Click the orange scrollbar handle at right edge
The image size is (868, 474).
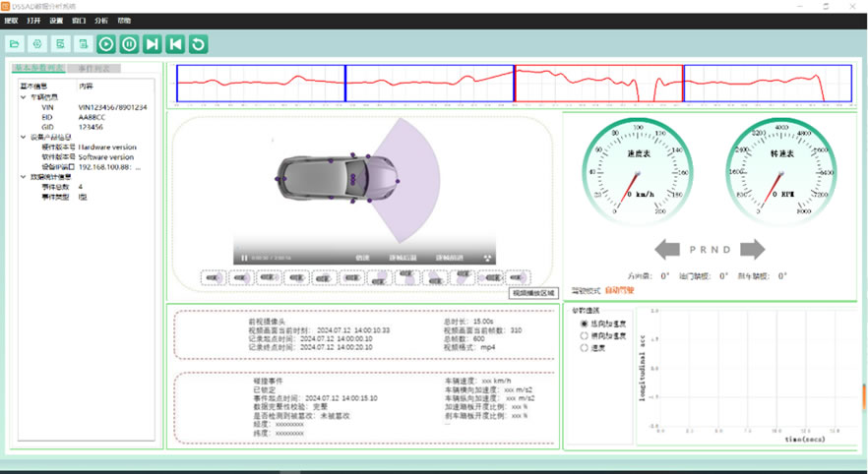[864, 397]
